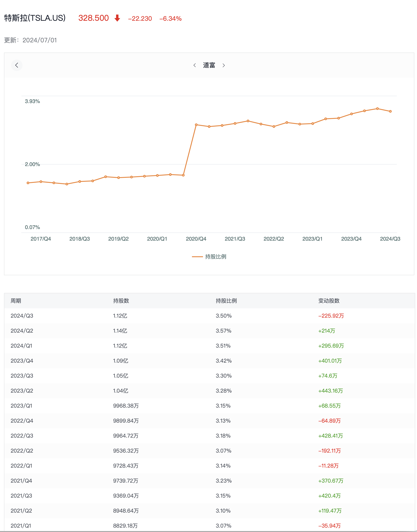
Task: Click the +74.6万 change value
Action: pos(328,376)
